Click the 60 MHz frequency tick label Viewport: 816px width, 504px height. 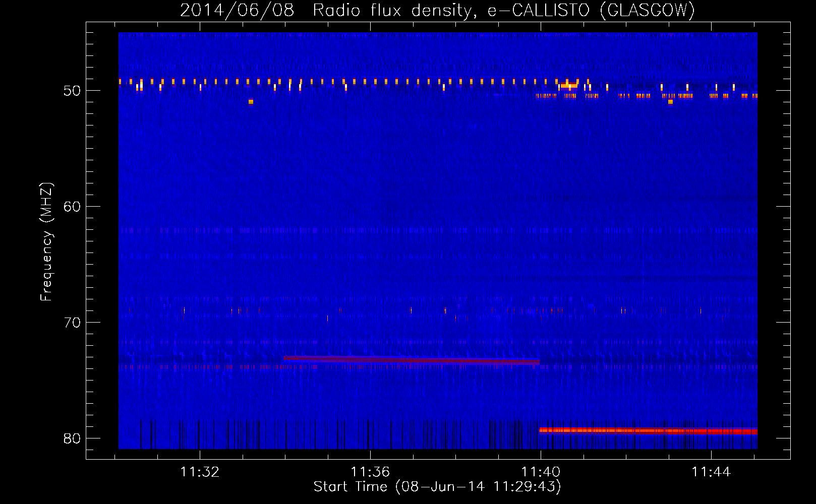72,207
